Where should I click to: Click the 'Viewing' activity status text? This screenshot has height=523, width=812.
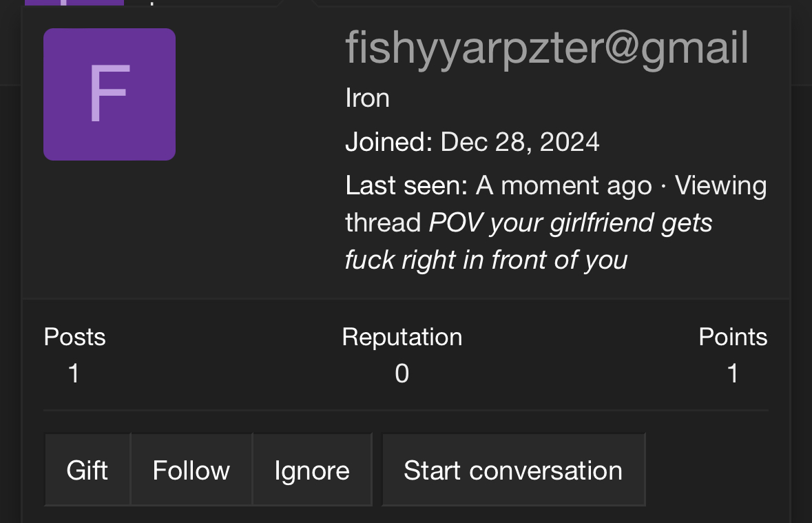[720, 186]
